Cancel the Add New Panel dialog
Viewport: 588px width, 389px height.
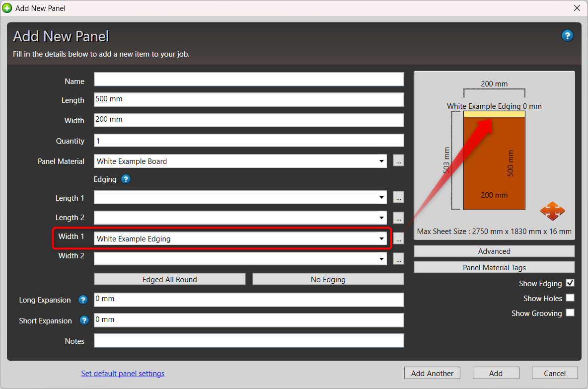(555, 373)
